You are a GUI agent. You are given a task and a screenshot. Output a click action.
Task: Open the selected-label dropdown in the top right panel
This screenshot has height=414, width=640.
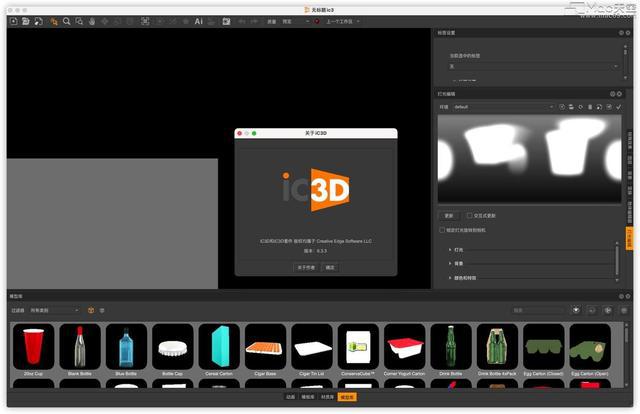pyautogui.click(x=533, y=66)
